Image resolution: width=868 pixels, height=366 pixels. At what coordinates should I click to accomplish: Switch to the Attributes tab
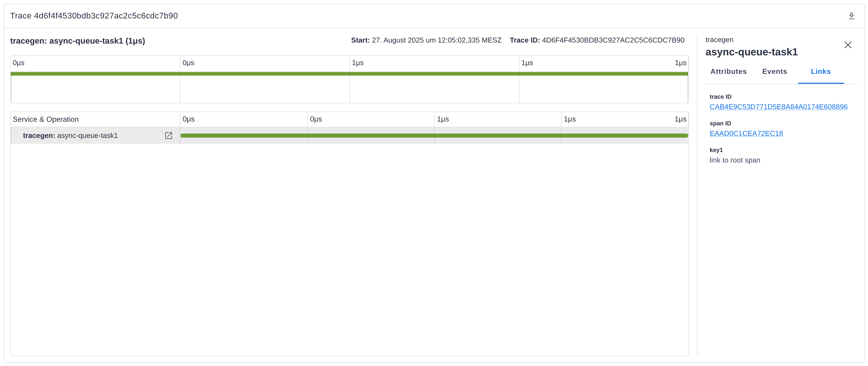[728, 72]
